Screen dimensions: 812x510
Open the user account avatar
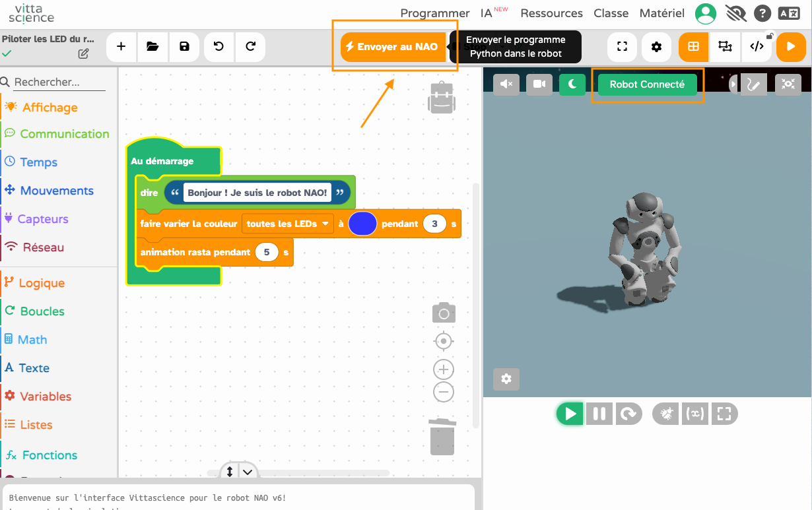(706, 13)
